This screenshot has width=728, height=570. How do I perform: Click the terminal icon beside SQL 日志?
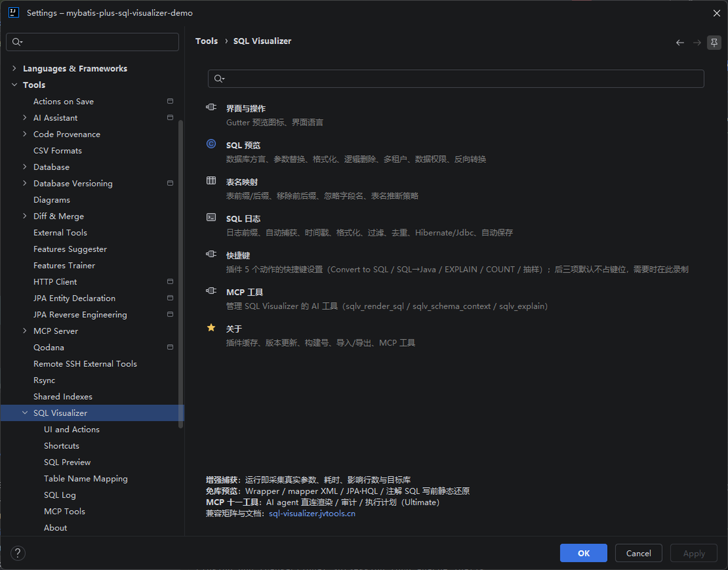(x=211, y=217)
